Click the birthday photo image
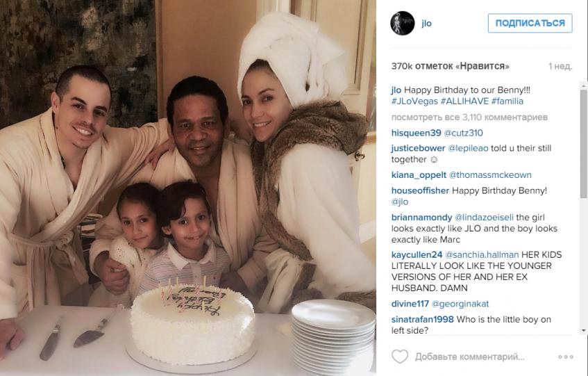The width and height of the screenshot is (588, 376). [188, 188]
